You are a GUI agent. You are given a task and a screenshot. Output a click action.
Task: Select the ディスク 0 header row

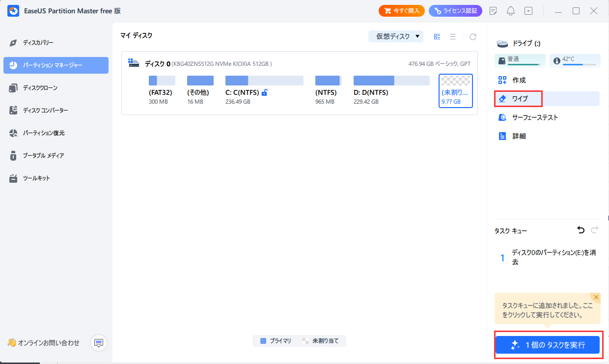(299, 63)
